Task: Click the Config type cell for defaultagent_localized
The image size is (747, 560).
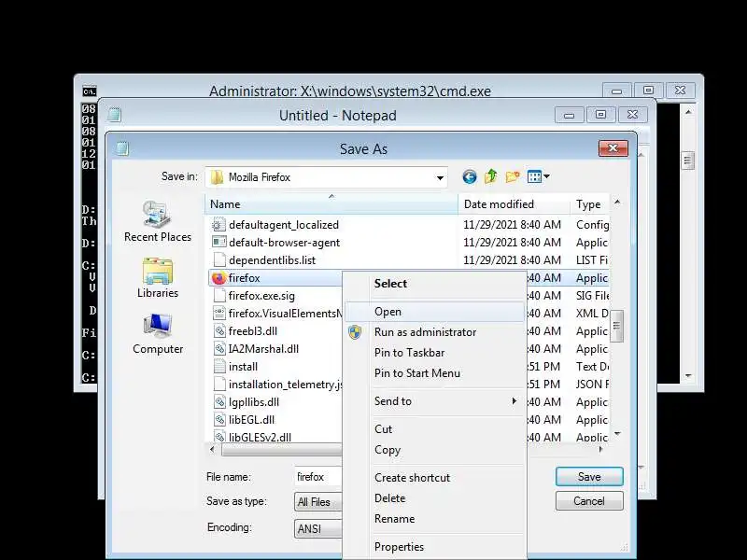Action: click(592, 225)
